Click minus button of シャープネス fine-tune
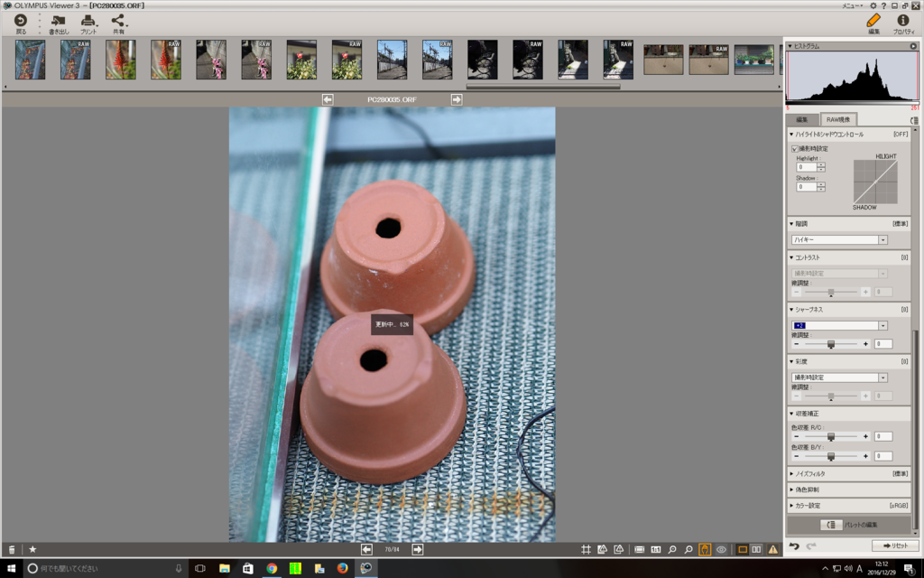 click(x=797, y=344)
